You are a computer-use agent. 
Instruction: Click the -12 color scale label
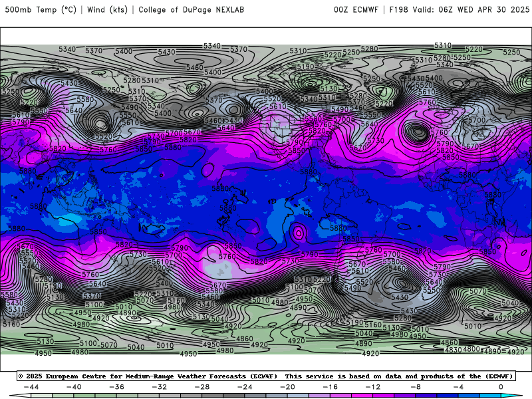click(x=373, y=387)
